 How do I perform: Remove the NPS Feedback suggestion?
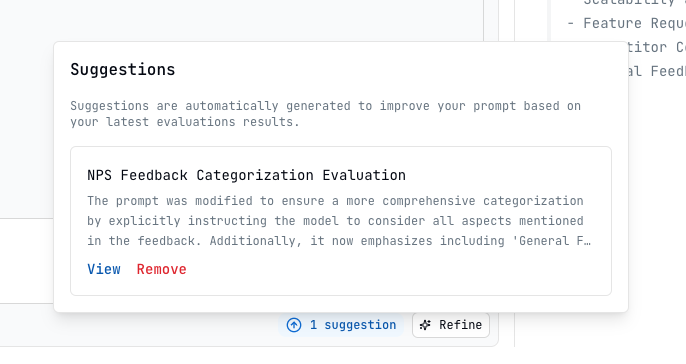point(161,269)
